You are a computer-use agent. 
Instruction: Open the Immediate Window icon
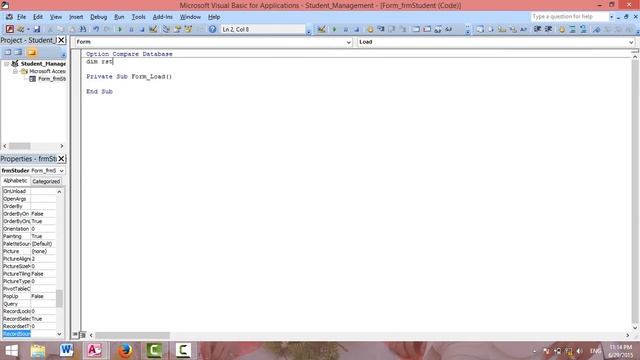tap(427, 29)
